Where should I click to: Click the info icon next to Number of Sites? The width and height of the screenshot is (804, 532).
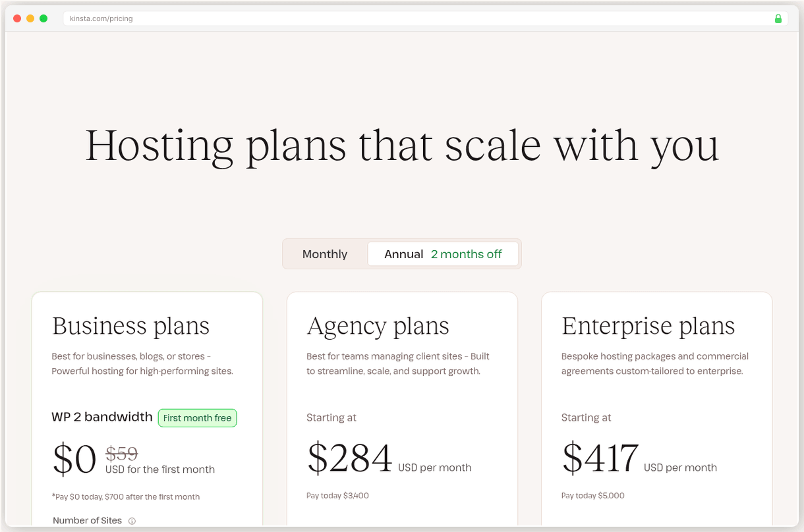click(x=132, y=520)
